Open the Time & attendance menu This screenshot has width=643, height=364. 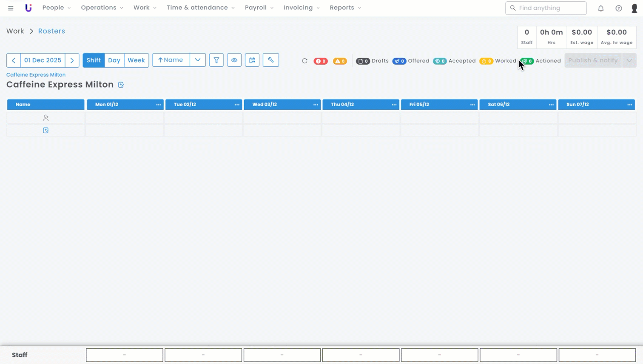[x=200, y=8]
